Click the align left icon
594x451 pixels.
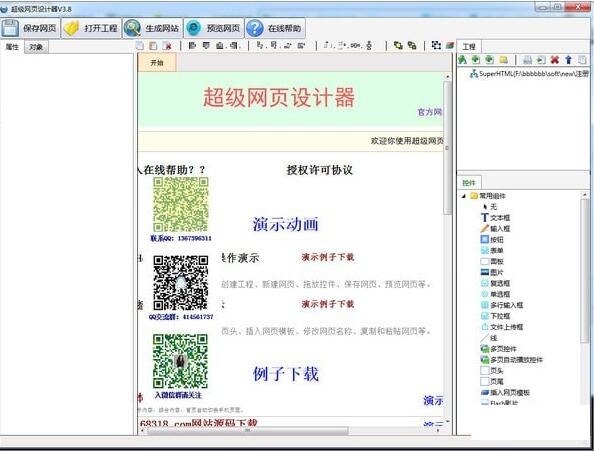[x=192, y=45]
